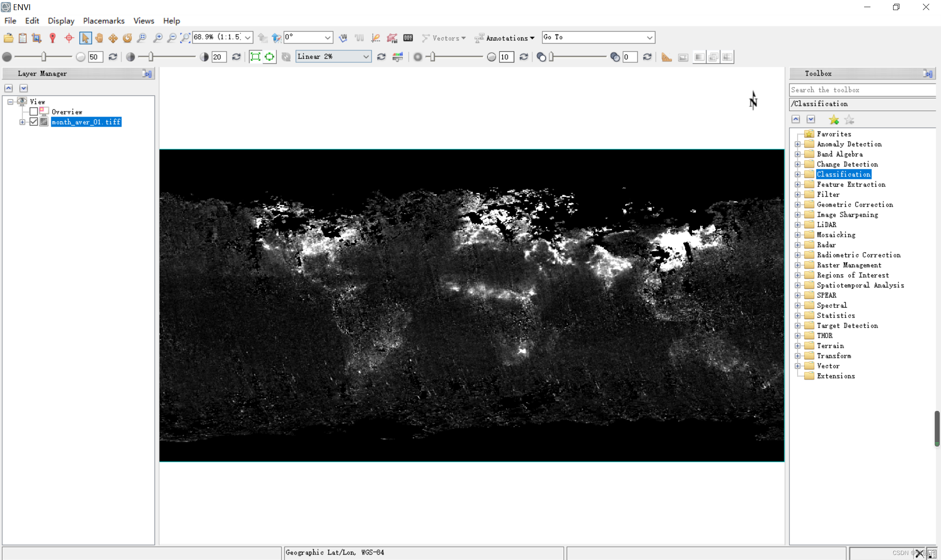Select the Rotate view tool

[127, 38]
